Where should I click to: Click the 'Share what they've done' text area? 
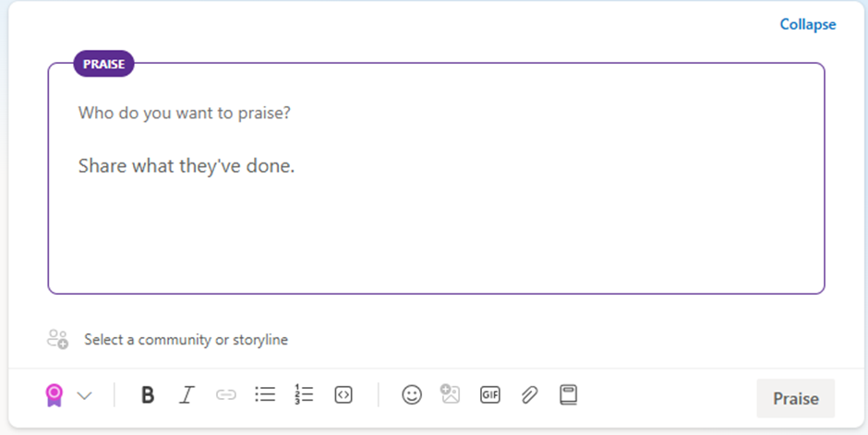pos(187,167)
